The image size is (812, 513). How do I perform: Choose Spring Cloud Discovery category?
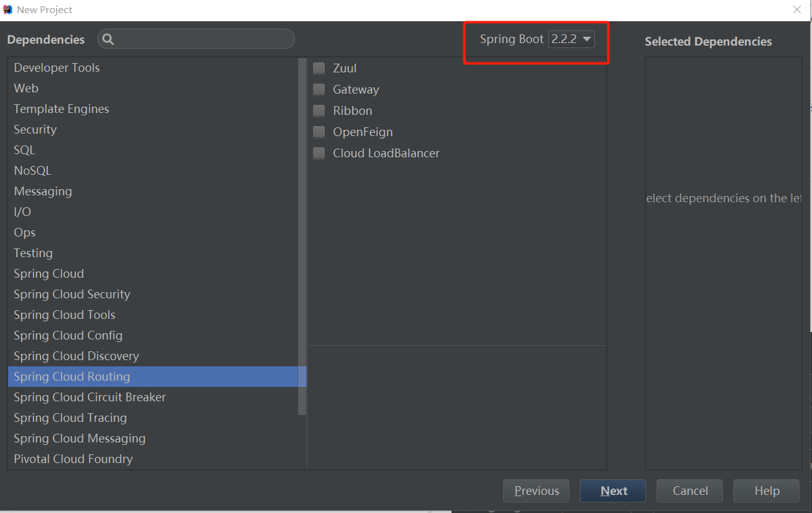point(153,356)
